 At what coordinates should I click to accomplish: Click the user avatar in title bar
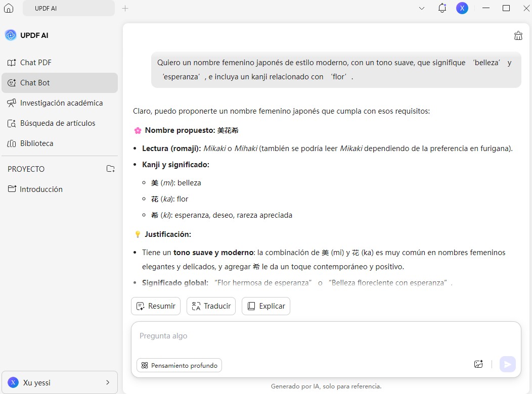tap(462, 8)
